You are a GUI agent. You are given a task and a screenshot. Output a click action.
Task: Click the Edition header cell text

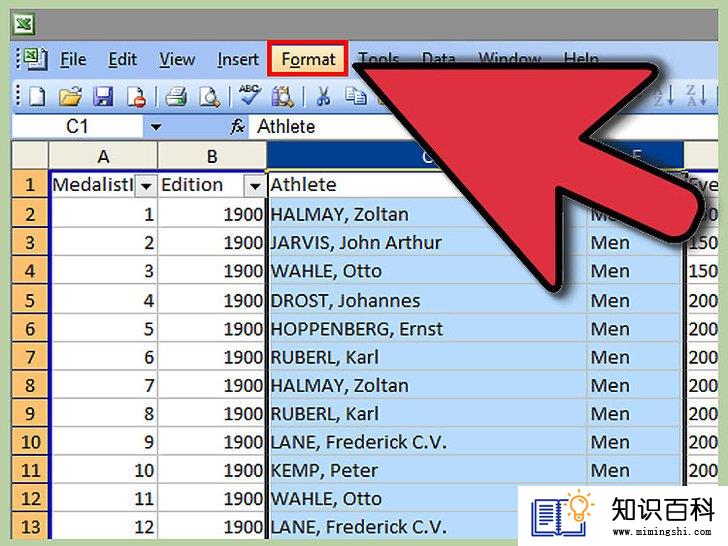point(192,185)
